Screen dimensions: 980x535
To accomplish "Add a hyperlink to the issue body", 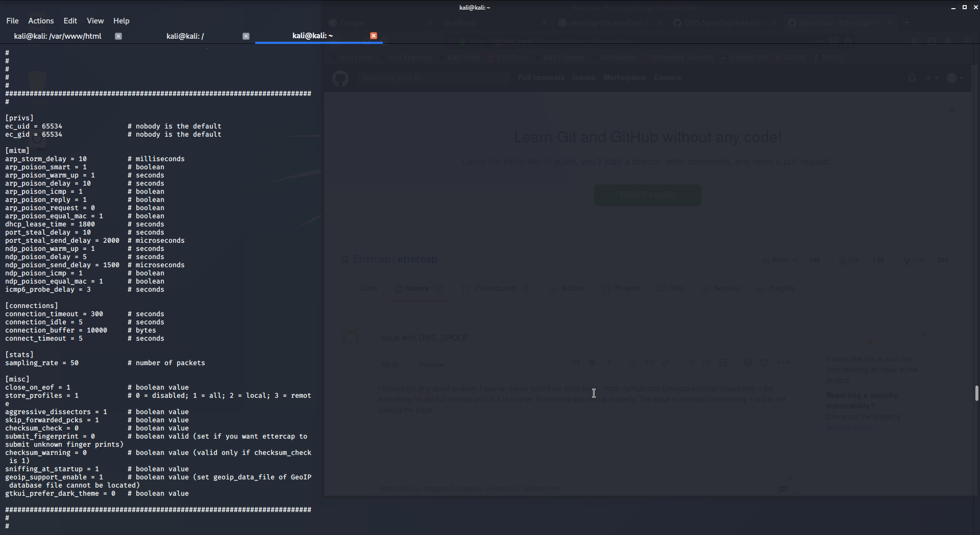I will click(667, 363).
